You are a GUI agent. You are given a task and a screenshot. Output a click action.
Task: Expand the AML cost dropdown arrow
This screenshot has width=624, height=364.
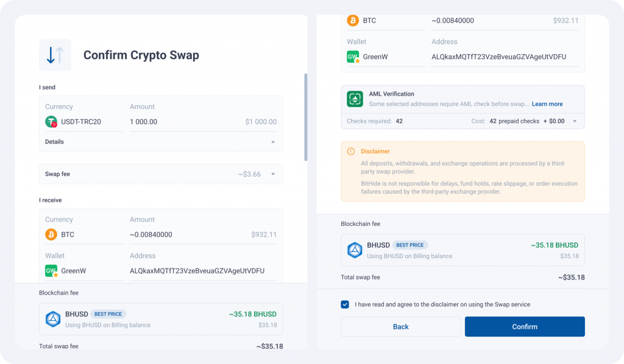pos(574,121)
